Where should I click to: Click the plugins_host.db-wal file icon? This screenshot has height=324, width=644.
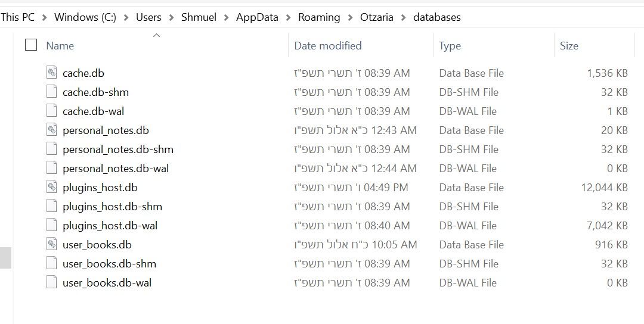51,225
